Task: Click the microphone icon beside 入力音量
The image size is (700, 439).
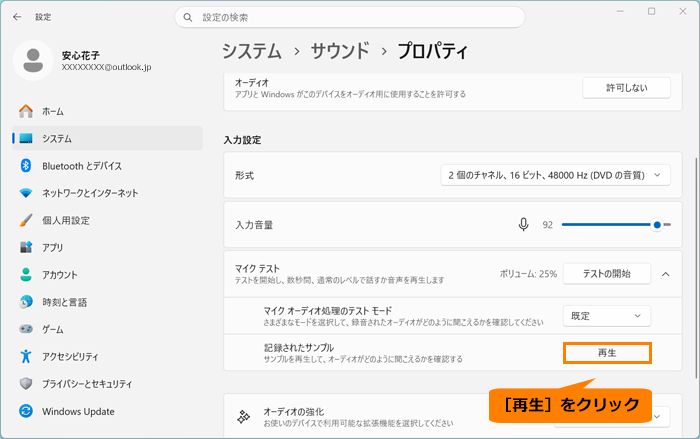Action: [523, 225]
